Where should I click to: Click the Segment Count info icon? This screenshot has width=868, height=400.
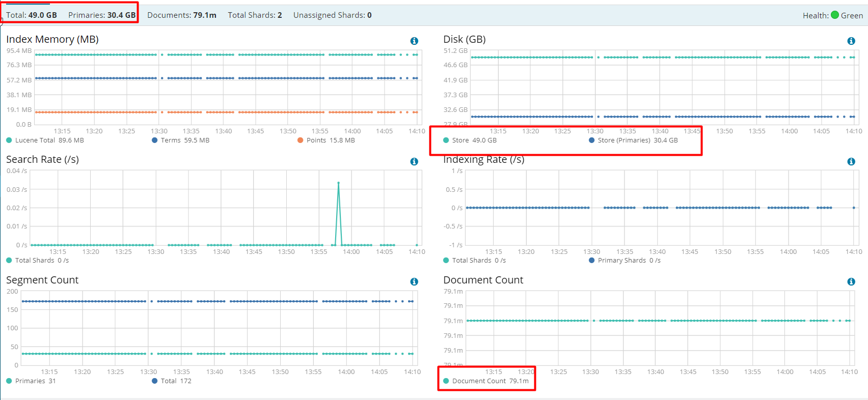click(414, 281)
